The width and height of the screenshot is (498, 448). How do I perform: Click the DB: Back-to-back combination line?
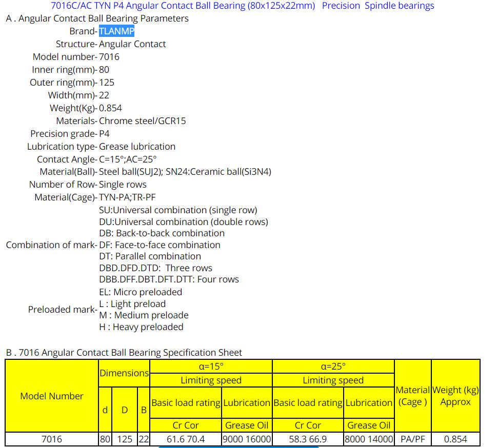tap(162, 233)
